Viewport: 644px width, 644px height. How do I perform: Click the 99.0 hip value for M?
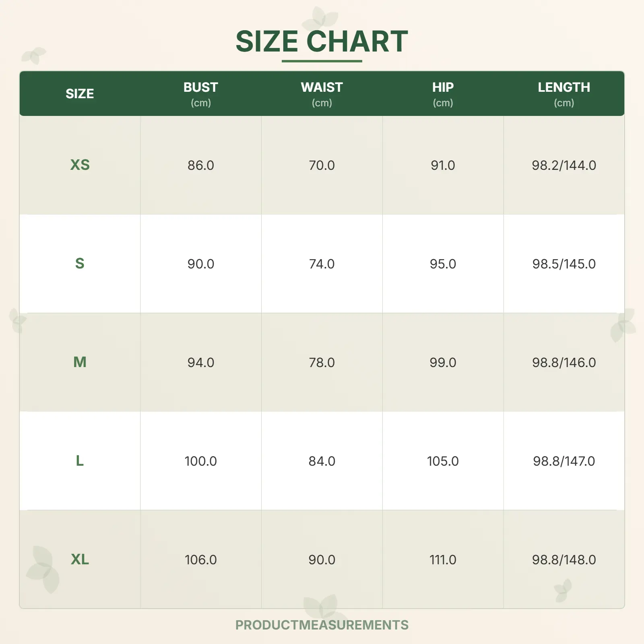443,363
